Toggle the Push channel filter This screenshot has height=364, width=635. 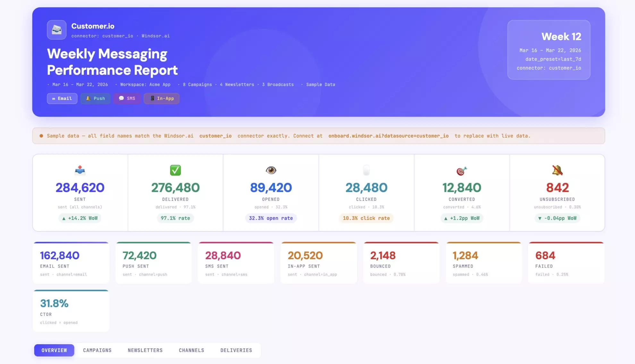coord(95,98)
